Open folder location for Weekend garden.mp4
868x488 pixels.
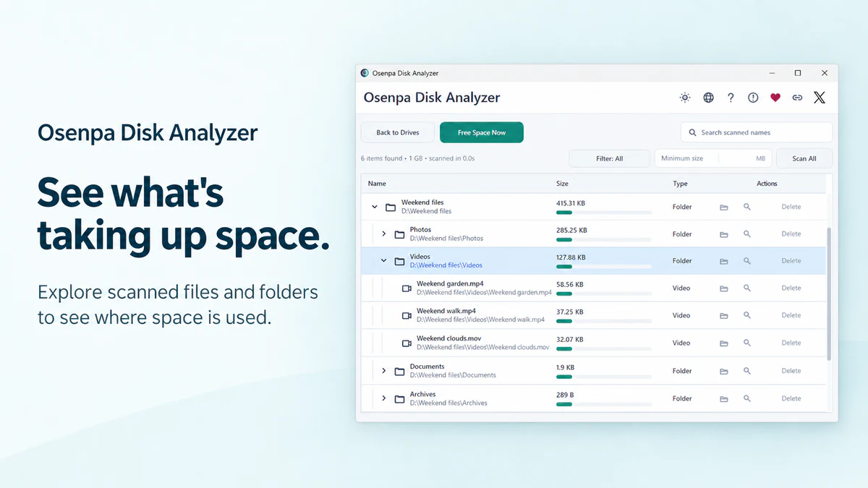(x=724, y=288)
